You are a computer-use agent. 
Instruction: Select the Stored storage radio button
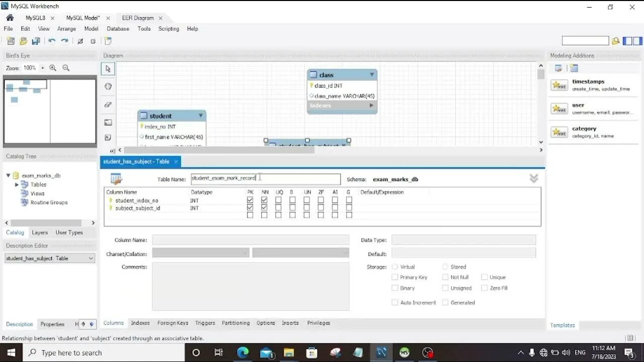click(445, 267)
